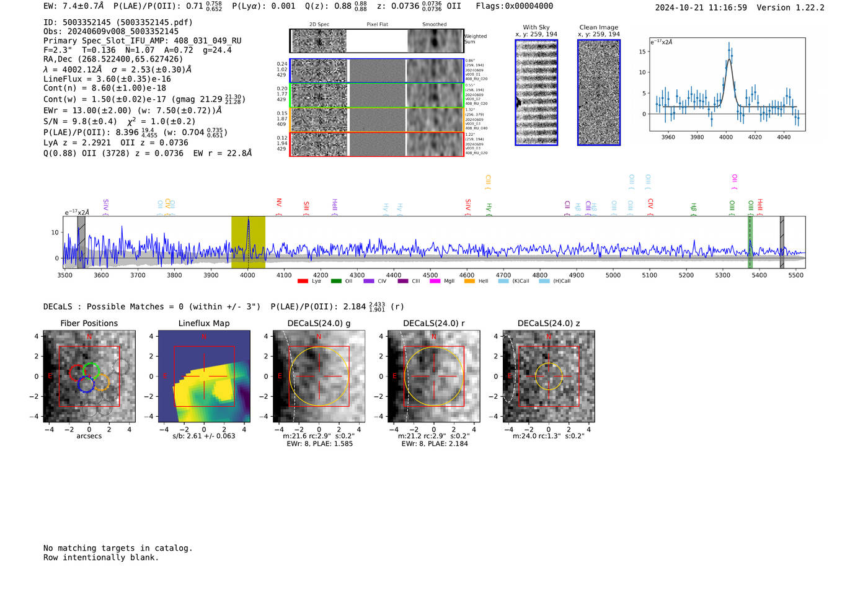
Task: Open the DECaLS(24.0) r image
Action: coord(434,376)
